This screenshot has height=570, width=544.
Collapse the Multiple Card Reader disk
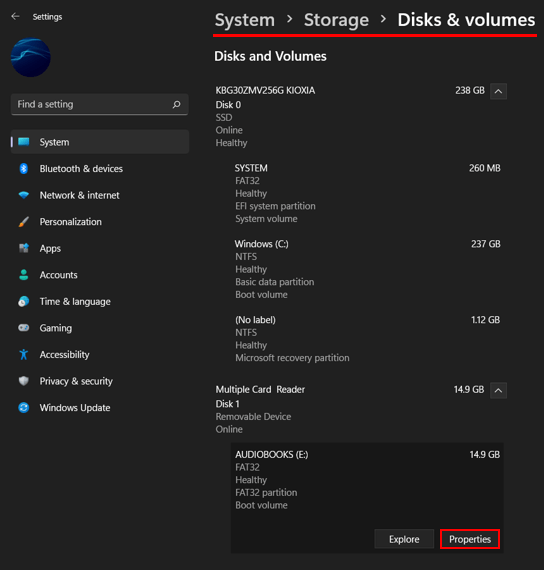click(498, 390)
